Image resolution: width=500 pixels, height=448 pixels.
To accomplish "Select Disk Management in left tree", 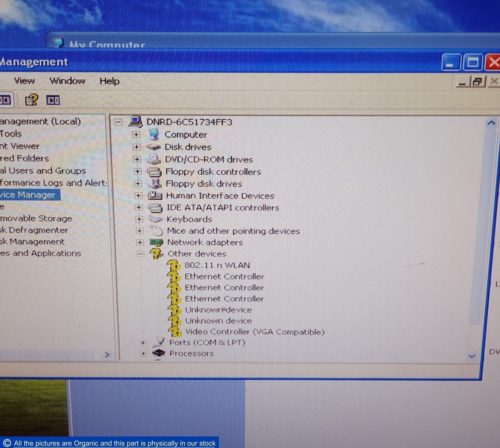I will tap(32, 242).
